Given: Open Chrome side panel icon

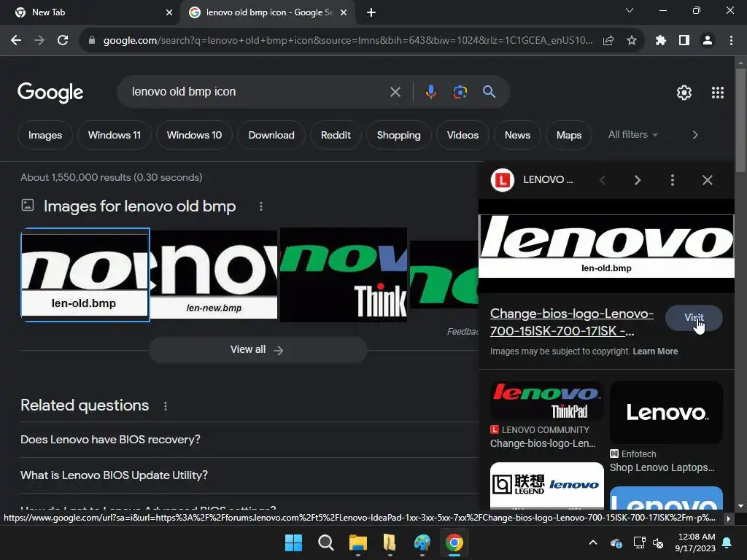Looking at the screenshot, I should 684,41.
